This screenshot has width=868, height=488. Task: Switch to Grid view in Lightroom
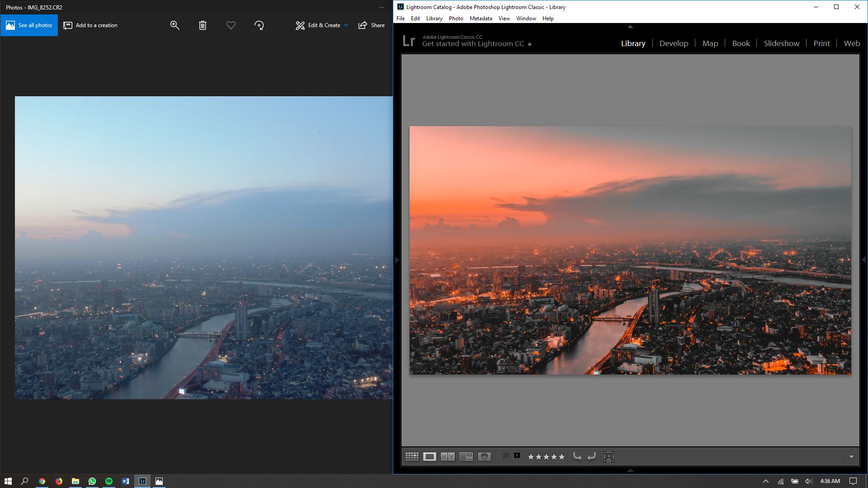tap(412, 456)
